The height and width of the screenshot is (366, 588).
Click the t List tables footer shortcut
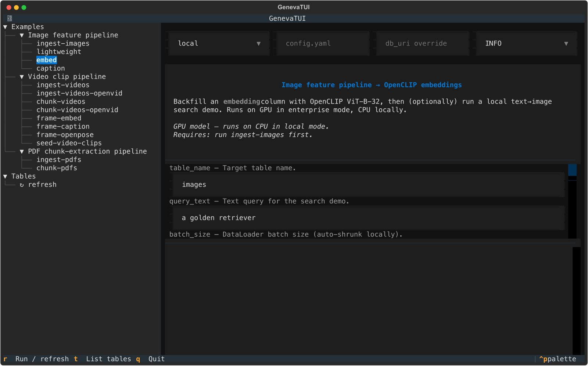point(103,359)
